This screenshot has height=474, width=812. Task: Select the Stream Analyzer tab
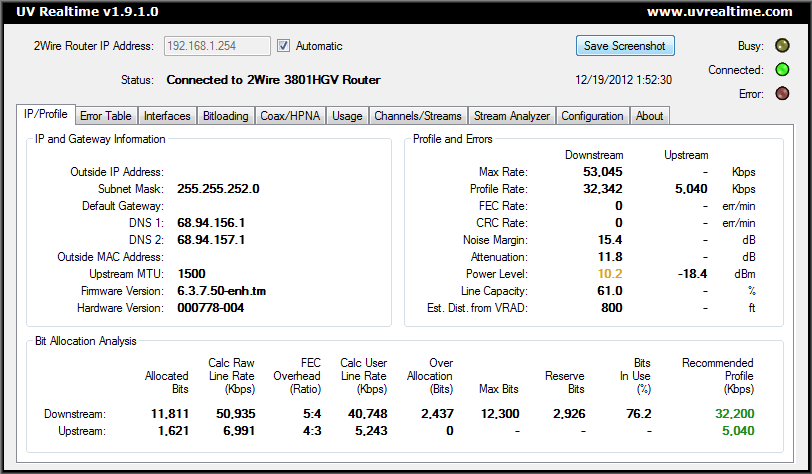click(x=512, y=116)
